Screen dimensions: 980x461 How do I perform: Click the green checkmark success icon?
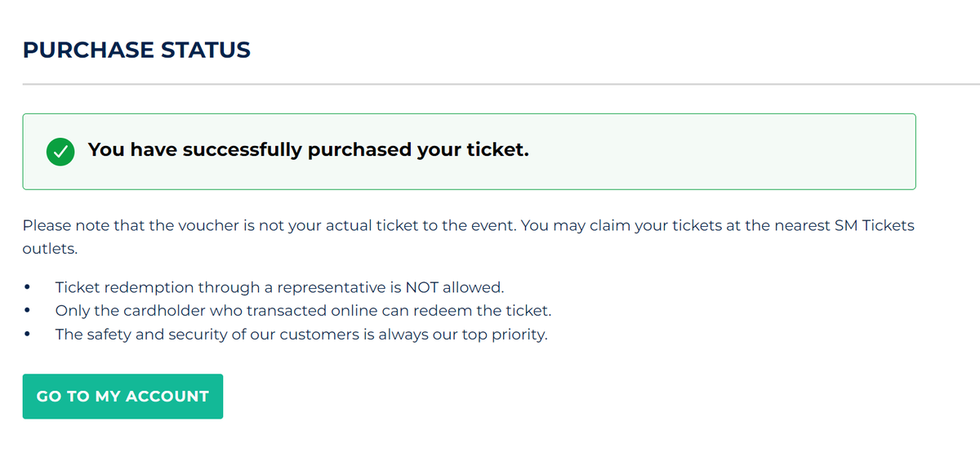click(60, 152)
